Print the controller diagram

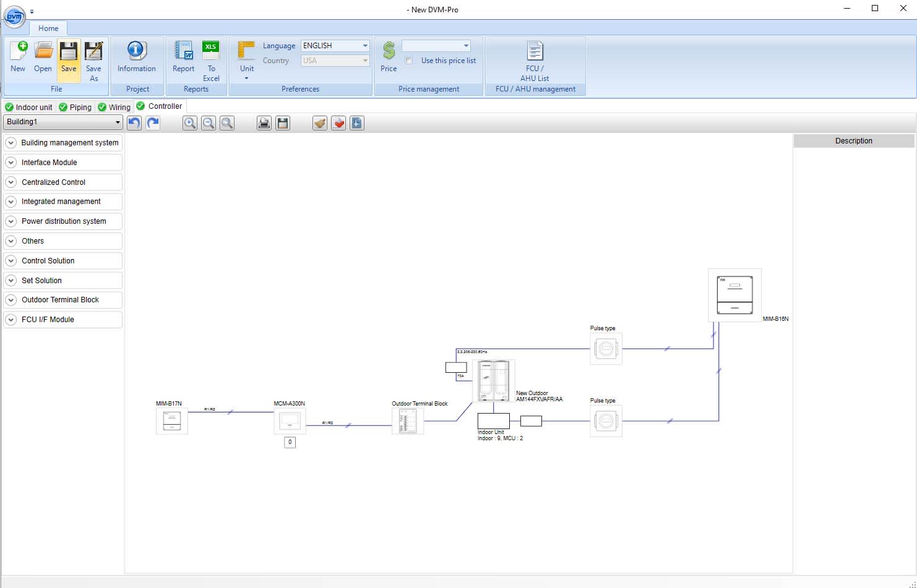(264, 123)
